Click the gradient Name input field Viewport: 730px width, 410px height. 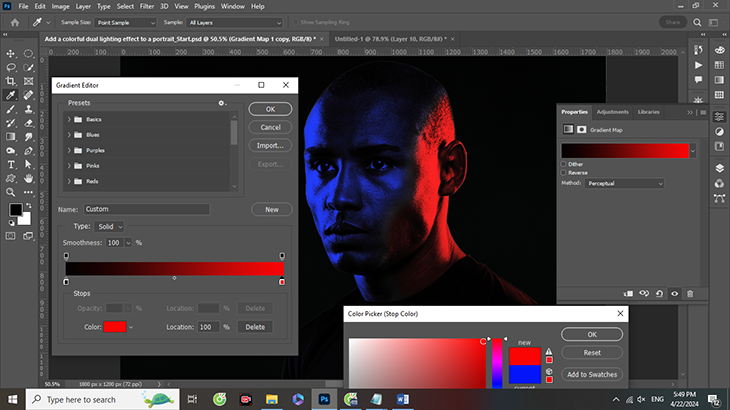146,210
